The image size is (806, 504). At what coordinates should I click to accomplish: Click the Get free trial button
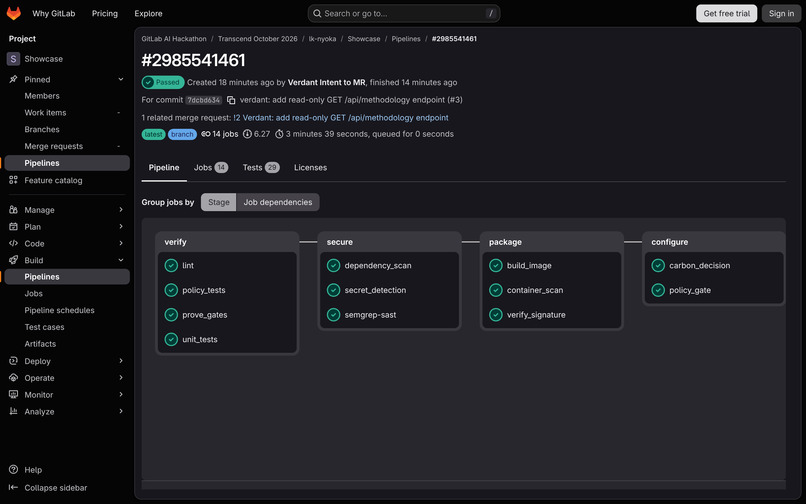(726, 13)
